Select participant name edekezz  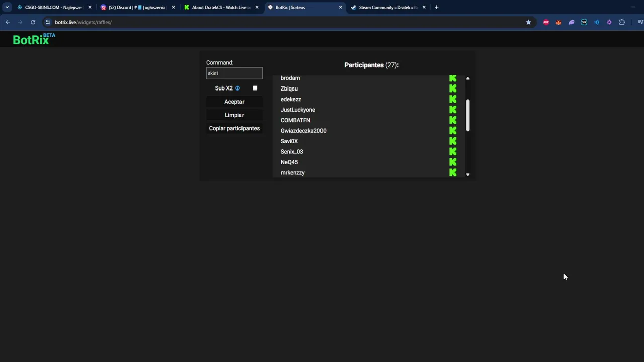point(291,99)
